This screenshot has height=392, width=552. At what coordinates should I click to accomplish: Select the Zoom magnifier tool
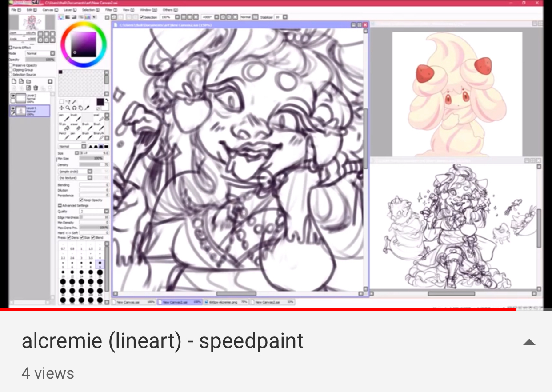coord(68,108)
